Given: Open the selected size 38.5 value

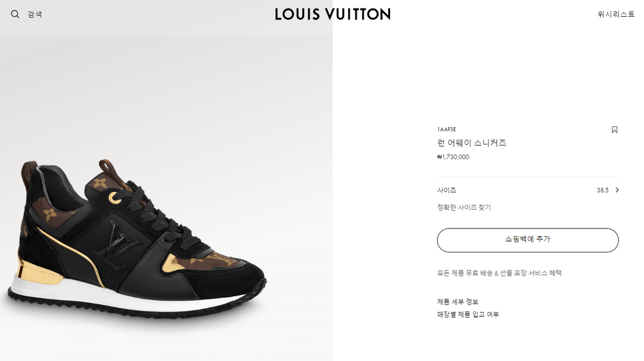Looking at the screenshot, I should (602, 190).
